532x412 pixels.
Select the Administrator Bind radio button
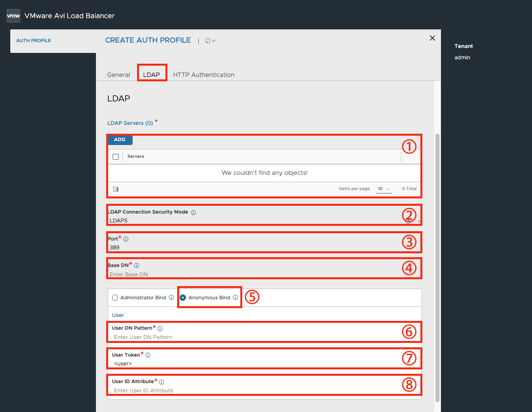pyautogui.click(x=115, y=297)
